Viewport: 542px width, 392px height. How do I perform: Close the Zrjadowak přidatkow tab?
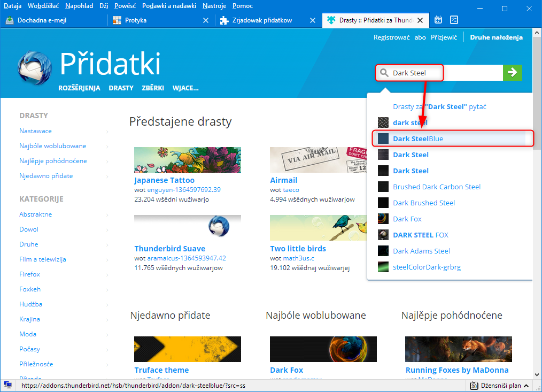[x=313, y=20]
